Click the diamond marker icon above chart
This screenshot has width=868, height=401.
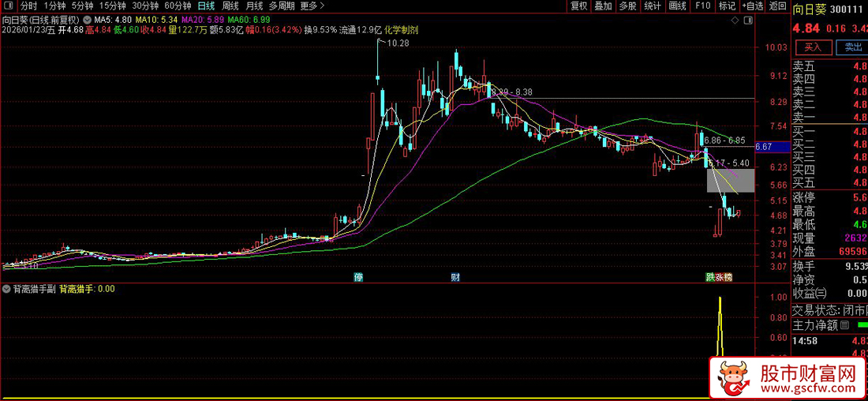(x=735, y=21)
